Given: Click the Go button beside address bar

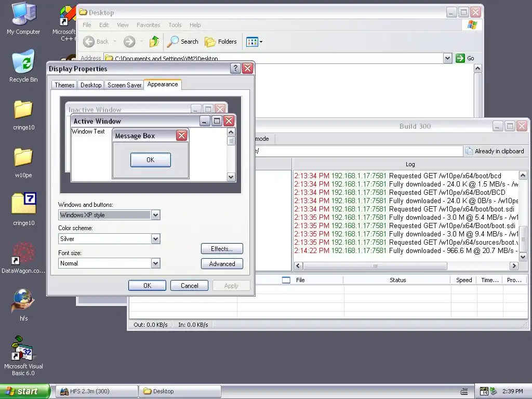Looking at the screenshot, I should point(465,58).
